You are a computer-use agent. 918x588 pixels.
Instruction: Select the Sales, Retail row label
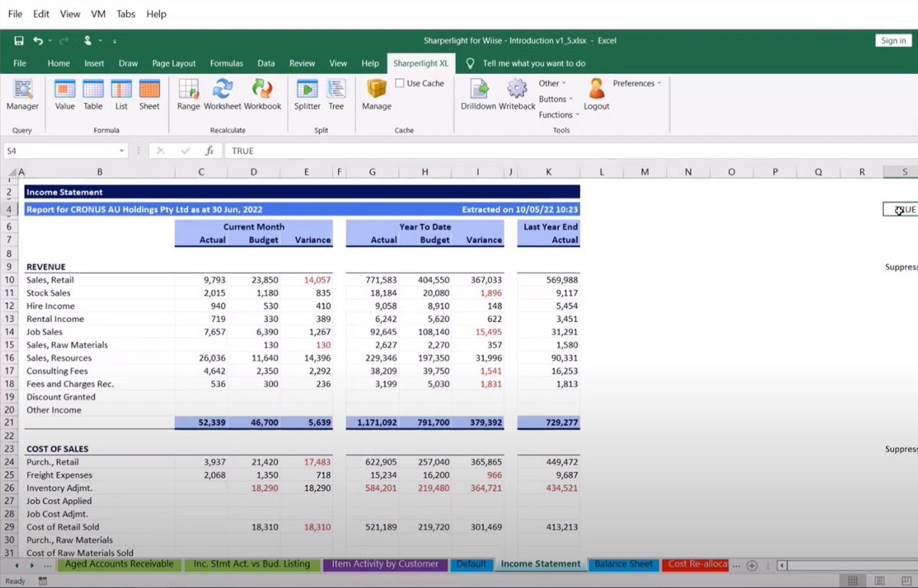pos(50,280)
